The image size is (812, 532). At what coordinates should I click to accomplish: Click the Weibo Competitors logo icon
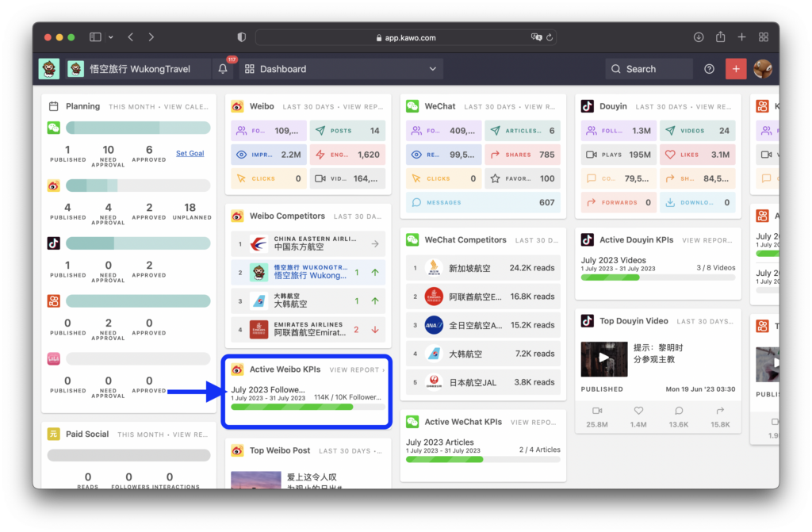[x=237, y=216]
